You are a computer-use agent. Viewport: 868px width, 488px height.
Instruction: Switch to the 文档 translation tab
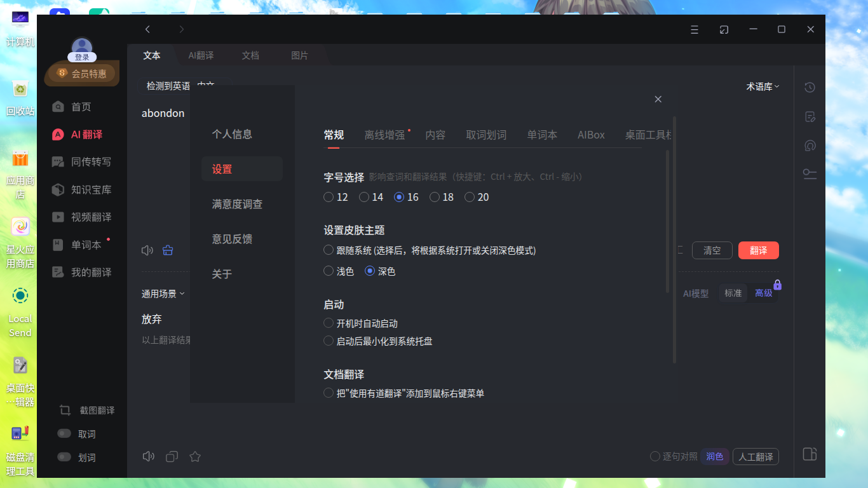pos(250,55)
